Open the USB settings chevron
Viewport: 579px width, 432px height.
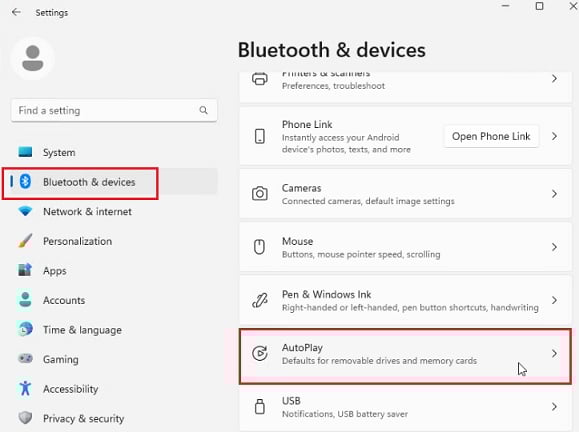(x=554, y=407)
